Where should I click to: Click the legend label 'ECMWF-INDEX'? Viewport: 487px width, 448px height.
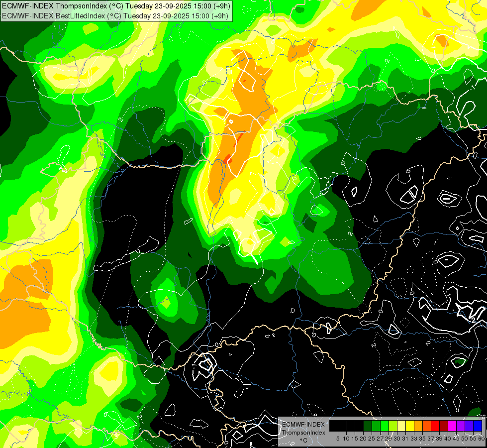[x=303, y=425]
